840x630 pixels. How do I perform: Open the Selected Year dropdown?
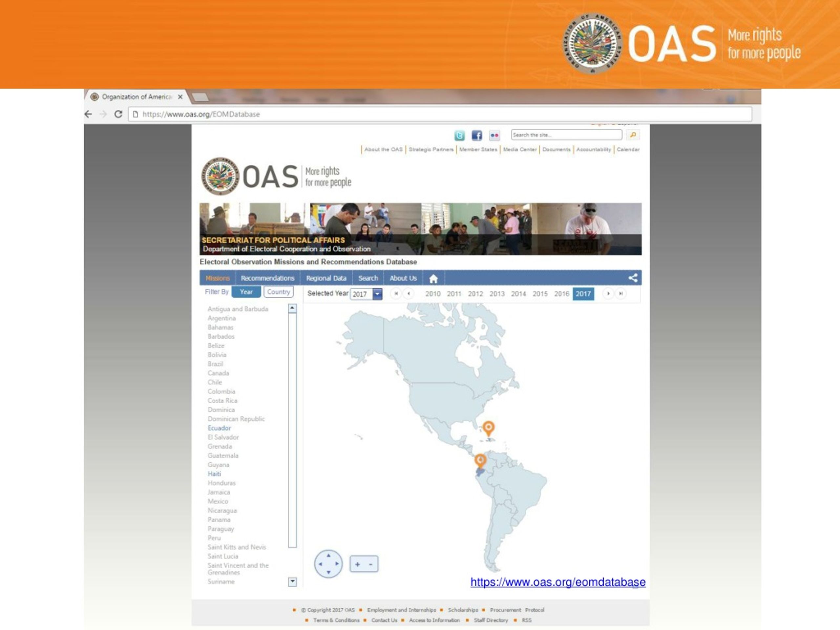point(377,294)
